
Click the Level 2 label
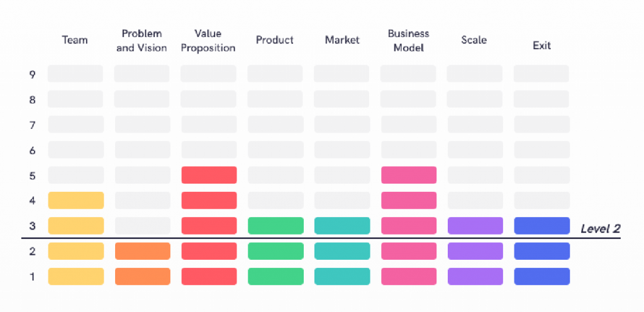tap(600, 229)
